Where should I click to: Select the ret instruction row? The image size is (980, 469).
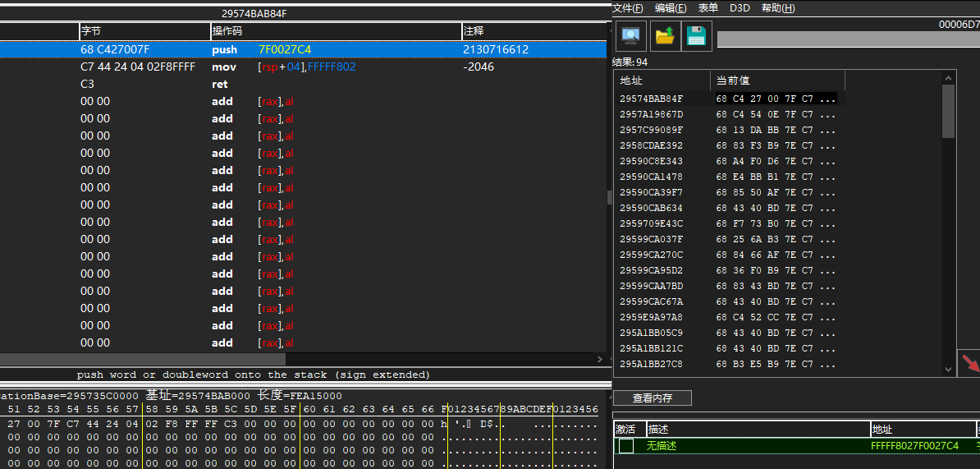[x=303, y=84]
